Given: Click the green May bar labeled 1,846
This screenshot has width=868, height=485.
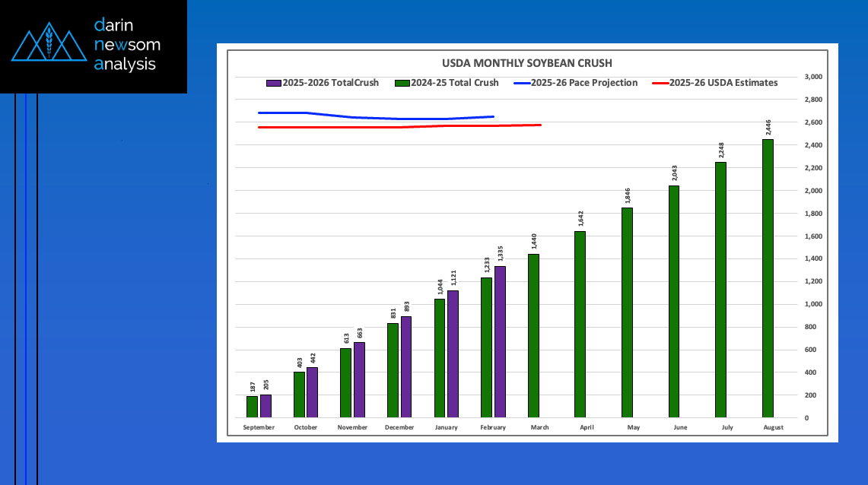Looking at the screenshot, I should click(627, 312).
